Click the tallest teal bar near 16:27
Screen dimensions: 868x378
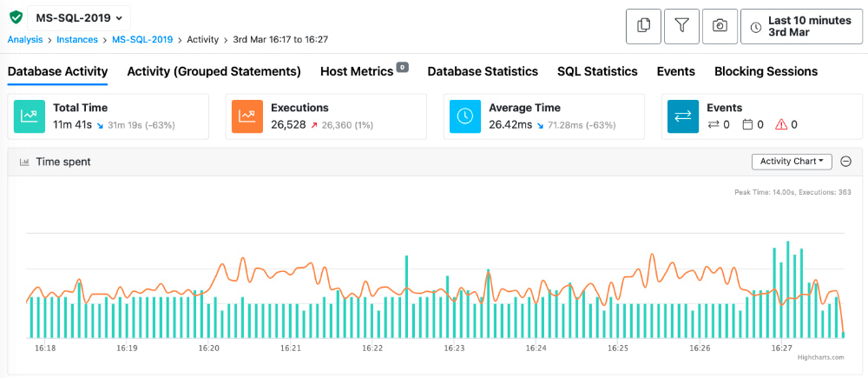point(788,289)
